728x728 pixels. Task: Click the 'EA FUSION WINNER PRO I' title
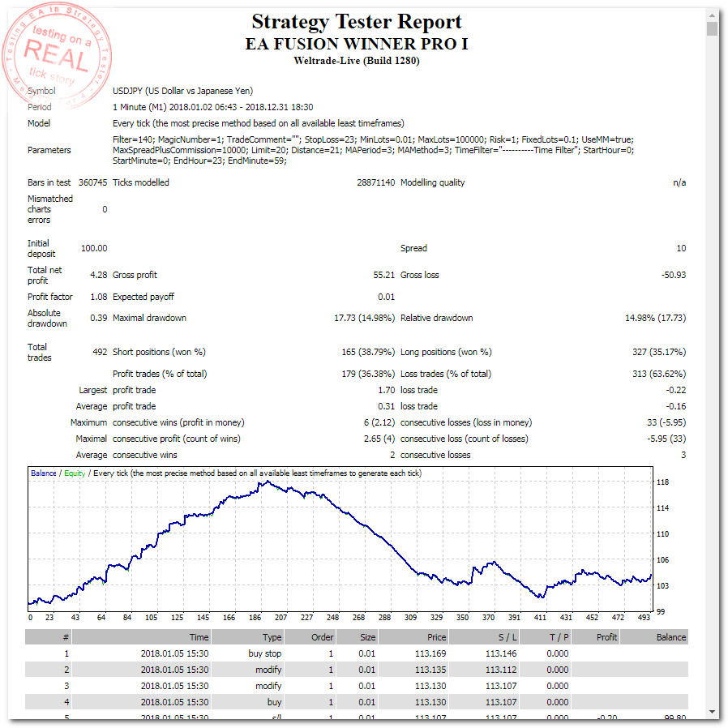click(357, 44)
